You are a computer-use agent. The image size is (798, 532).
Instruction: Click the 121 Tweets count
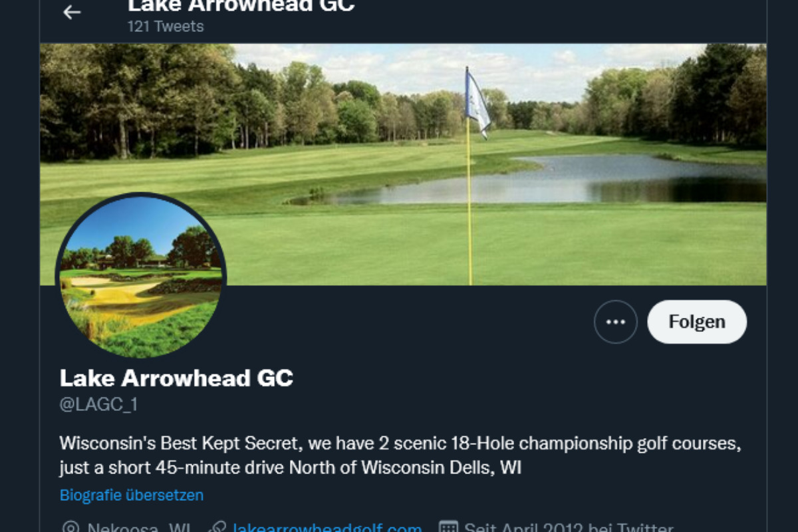click(x=166, y=27)
